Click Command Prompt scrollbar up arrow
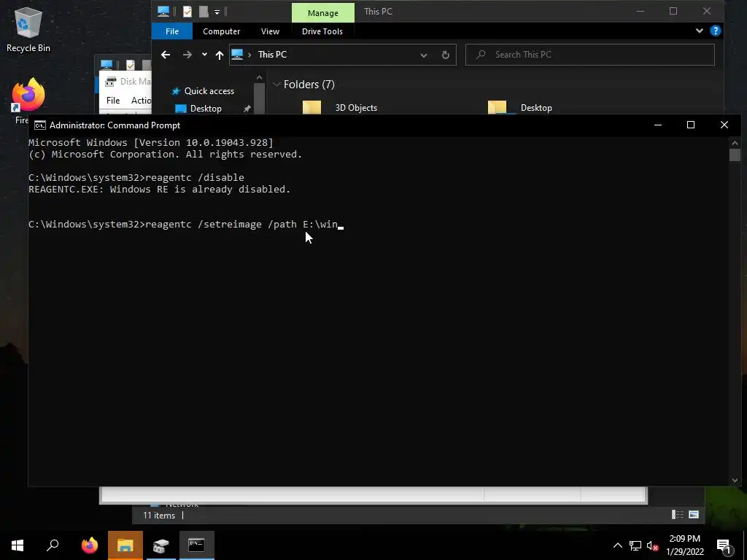Screen dimensions: 747x560 (x=735, y=143)
